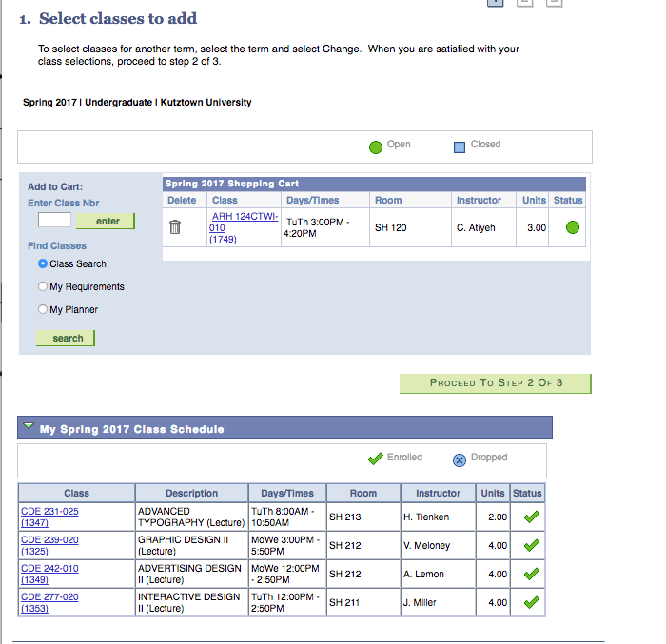Click the Enrolled checkmark for CDE 277-020
This screenshot has height=644, width=666.
pyautogui.click(x=531, y=602)
